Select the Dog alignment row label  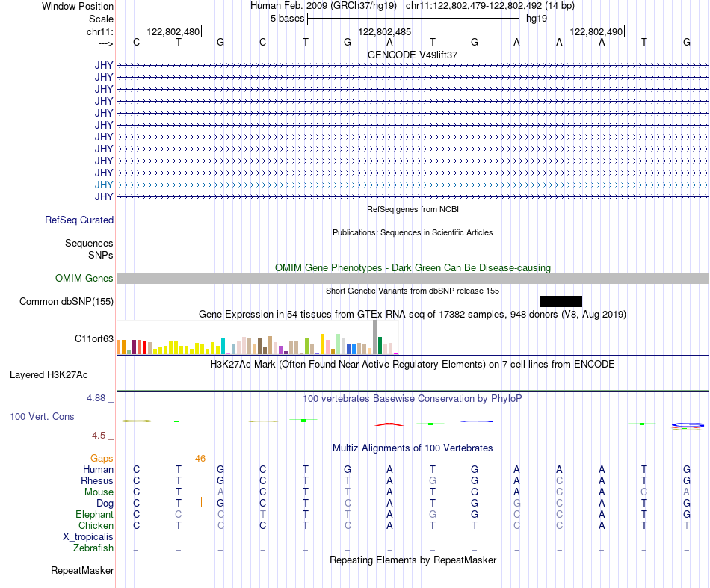105,504
